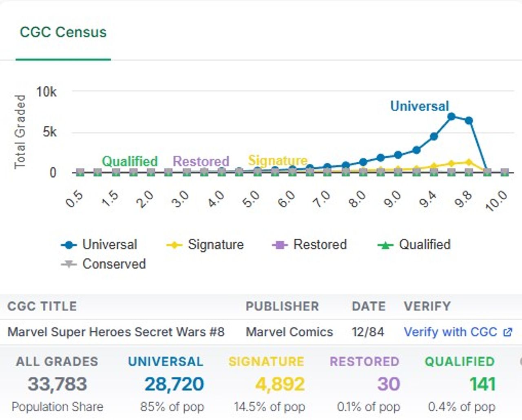Select the Signature 9.8 data point on the chart
The image size is (522, 420).
tap(469, 162)
